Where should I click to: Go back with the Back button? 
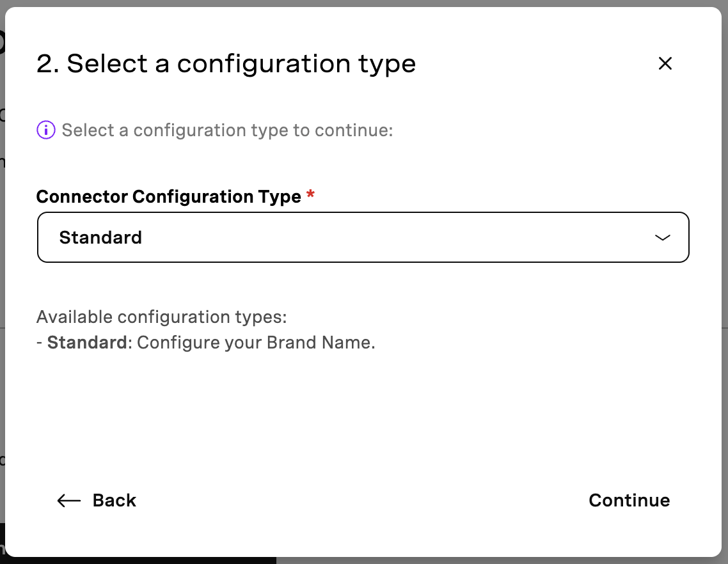pyautogui.click(x=97, y=501)
